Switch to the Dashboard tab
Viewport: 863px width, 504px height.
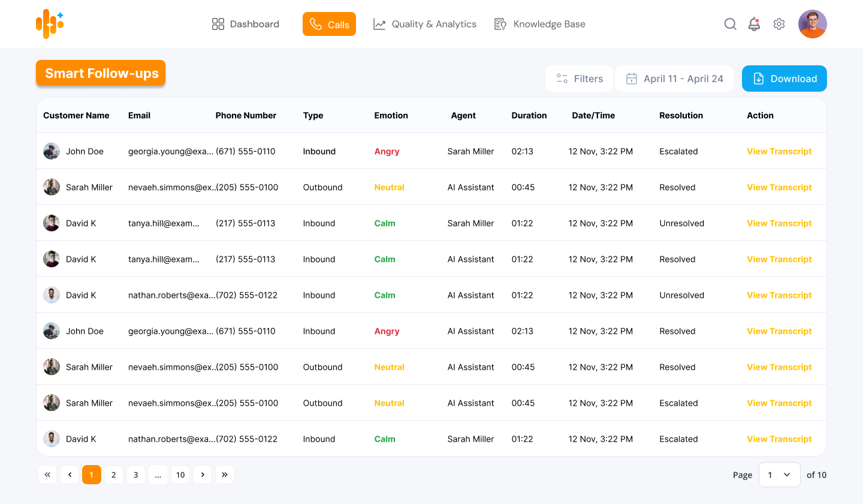tap(246, 24)
